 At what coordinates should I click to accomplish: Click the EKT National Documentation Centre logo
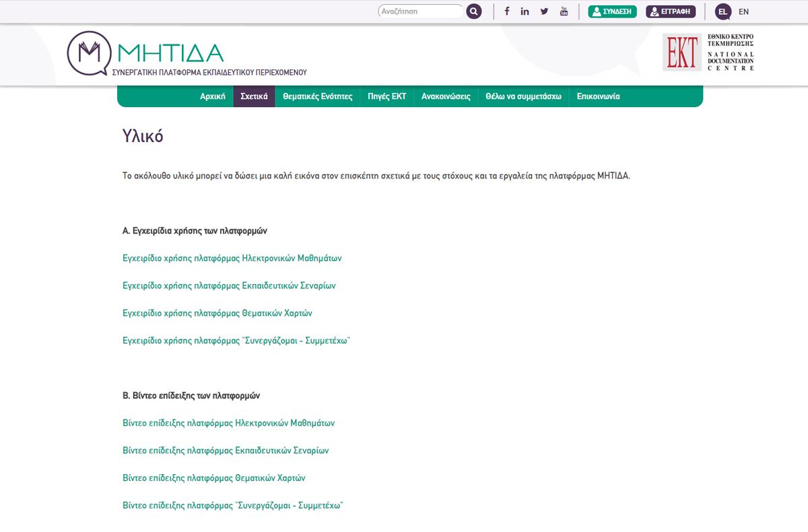click(708, 53)
